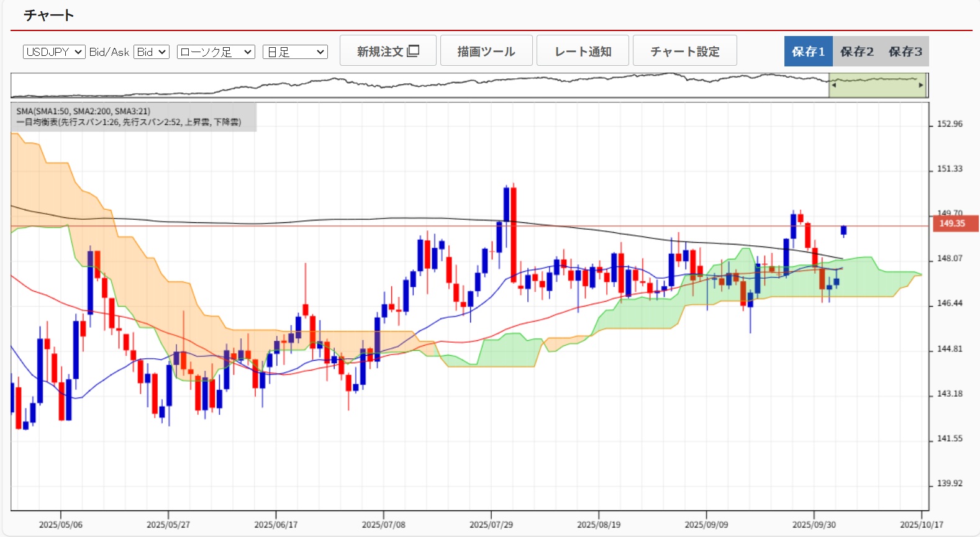The image size is (980, 537).
Task: Switch to the 保存1 tab
Action: pos(808,52)
